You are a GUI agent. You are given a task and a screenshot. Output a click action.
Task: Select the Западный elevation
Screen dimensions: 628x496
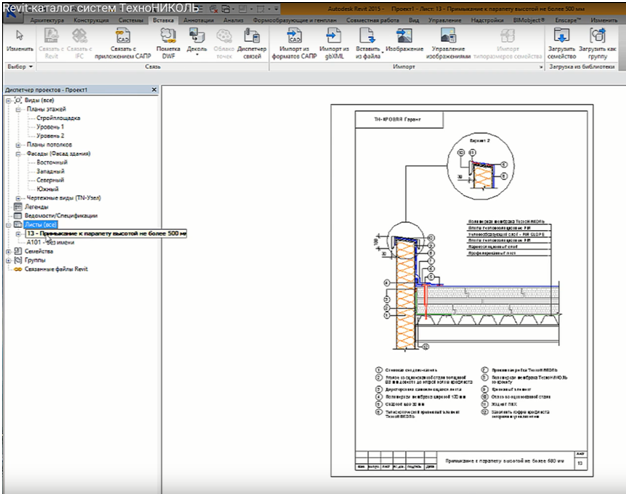[50, 171]
